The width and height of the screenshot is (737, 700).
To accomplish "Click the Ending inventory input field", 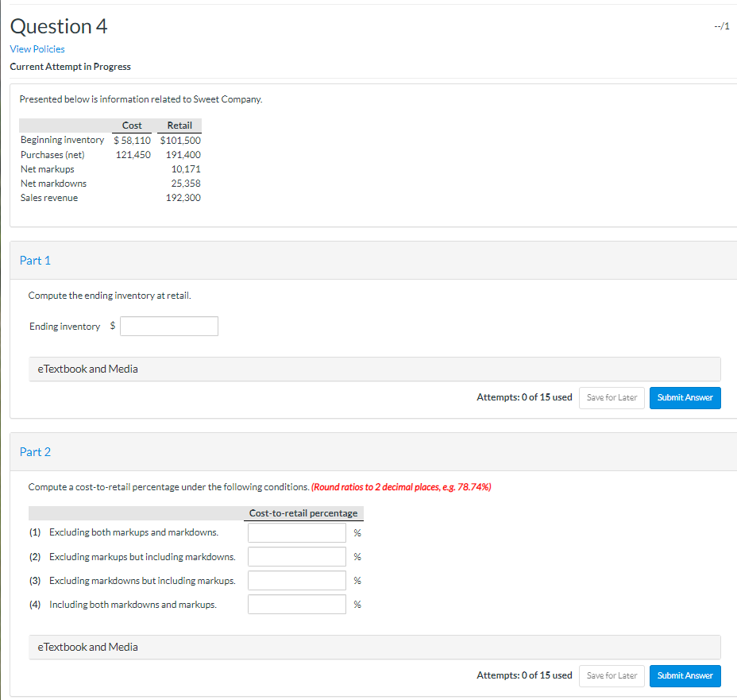I will coord(168,326).
